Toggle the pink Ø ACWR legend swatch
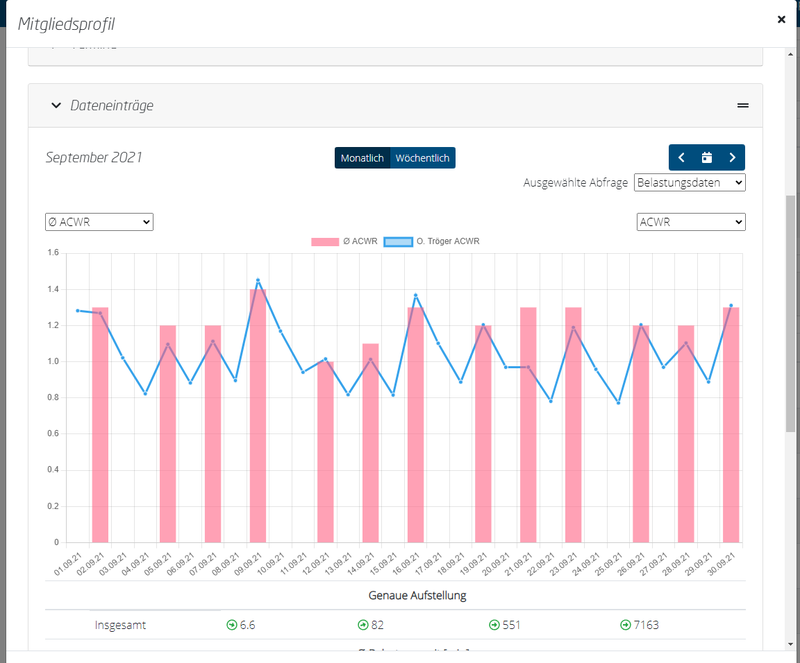800x663 pixels. [x=325, y=242]
